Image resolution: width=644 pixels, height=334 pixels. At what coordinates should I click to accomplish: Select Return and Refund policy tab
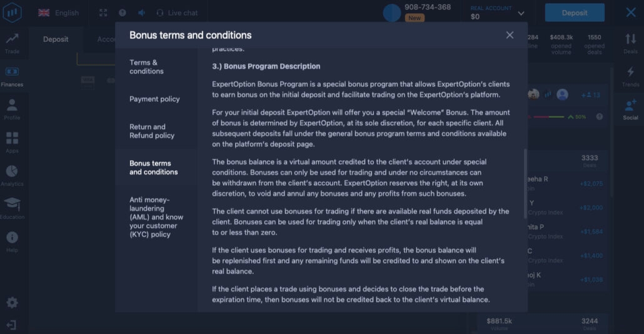152,131
